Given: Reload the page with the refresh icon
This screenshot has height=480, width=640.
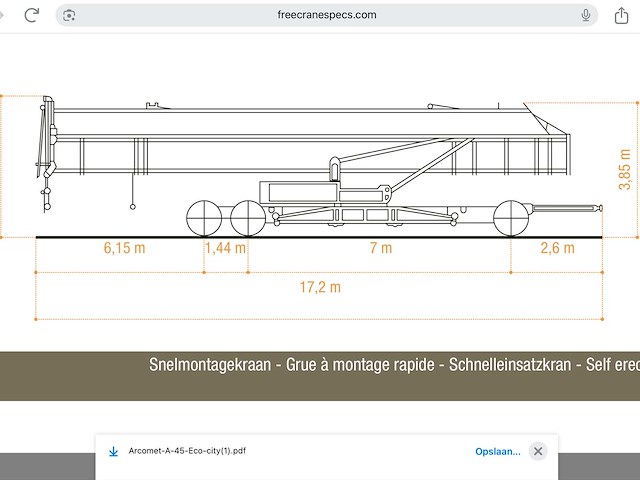Looking at the screenshot, I should pos(32,15).
